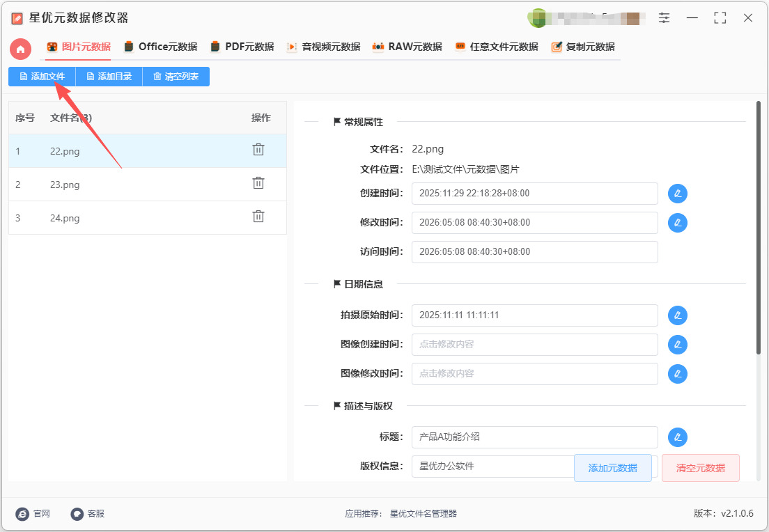Open the RAW元数据 tab

(x=407, y=47)
